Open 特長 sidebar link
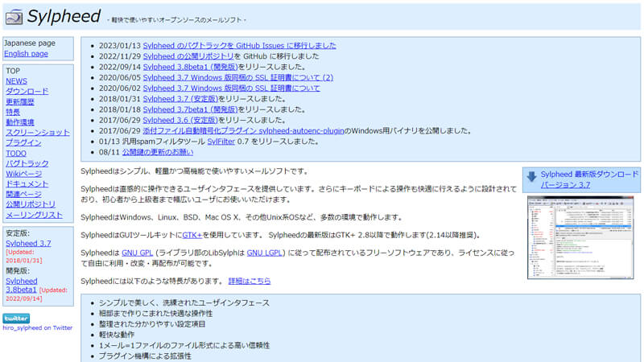This screenshot has height=362, width=644. point(13,112)
